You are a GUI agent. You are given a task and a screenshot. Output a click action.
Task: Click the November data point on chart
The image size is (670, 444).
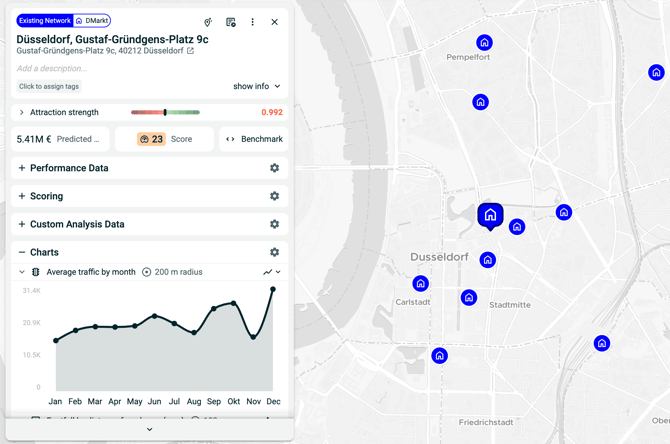pos(253,337)
